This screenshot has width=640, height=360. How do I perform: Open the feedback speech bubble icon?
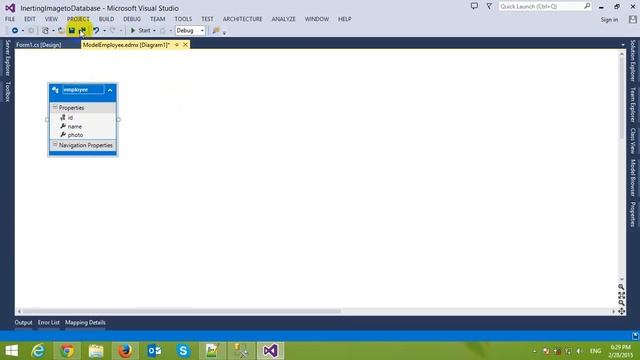[x=474, y=6]
